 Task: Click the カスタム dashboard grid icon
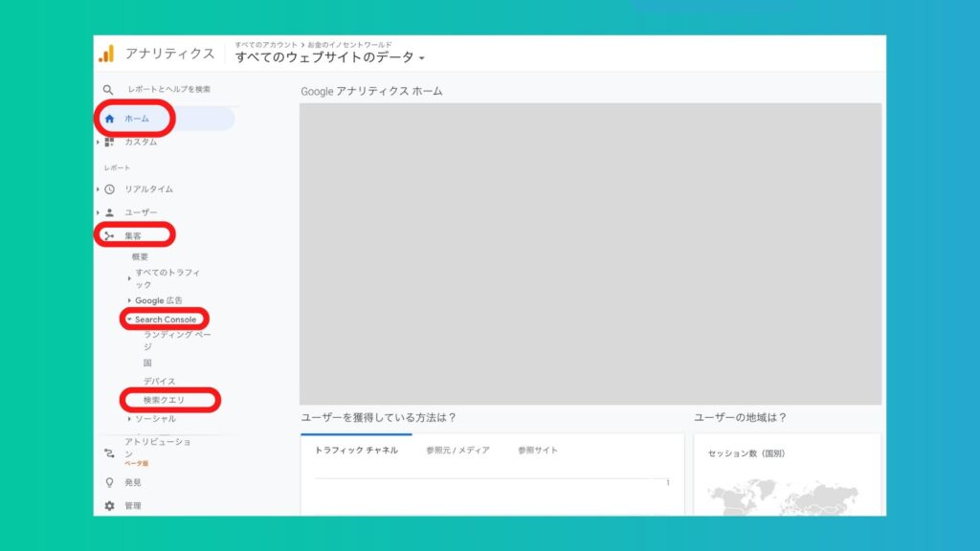tap(109, 142)
